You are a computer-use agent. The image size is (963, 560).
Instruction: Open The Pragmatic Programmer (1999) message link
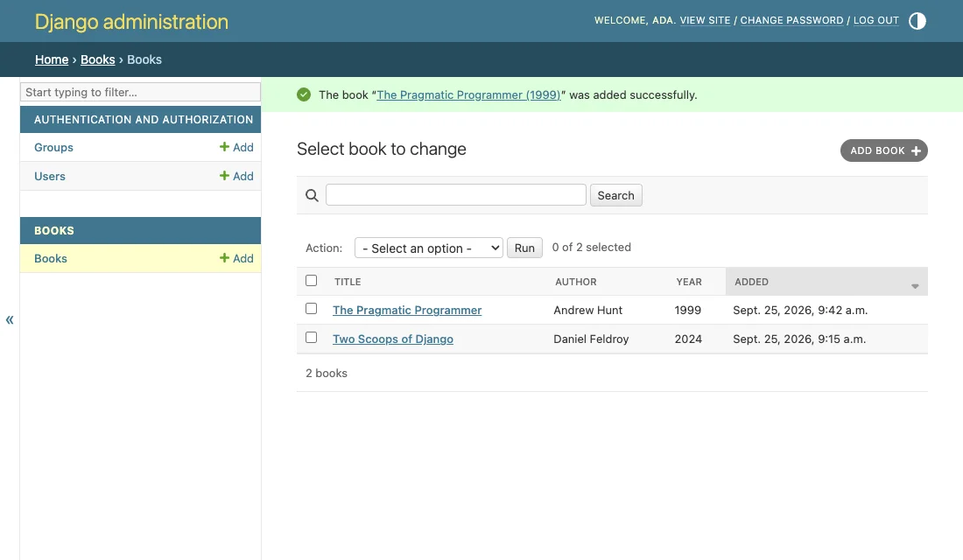point(468,95)
